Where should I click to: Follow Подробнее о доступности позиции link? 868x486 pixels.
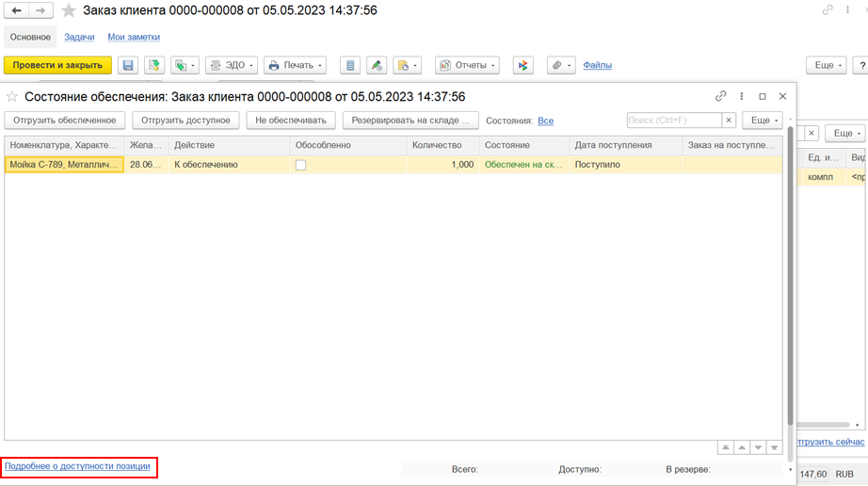[x=78, y=466]
